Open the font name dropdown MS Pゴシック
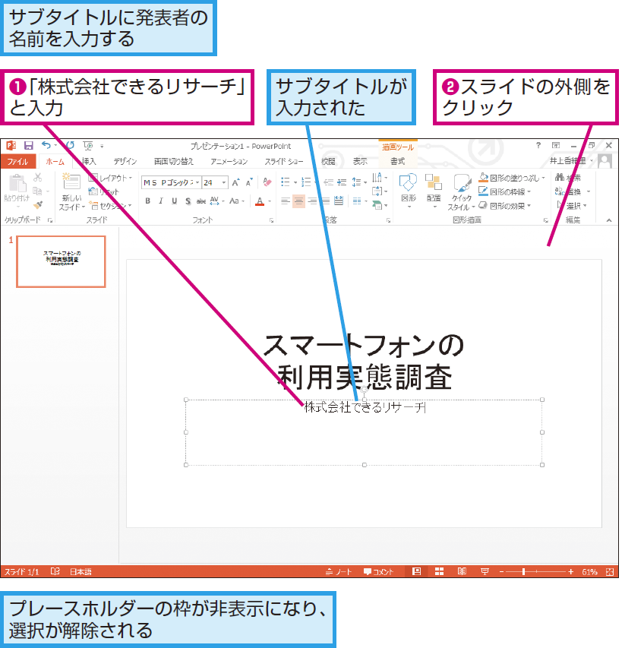644x648 pixels. click(x=197, y=182)
